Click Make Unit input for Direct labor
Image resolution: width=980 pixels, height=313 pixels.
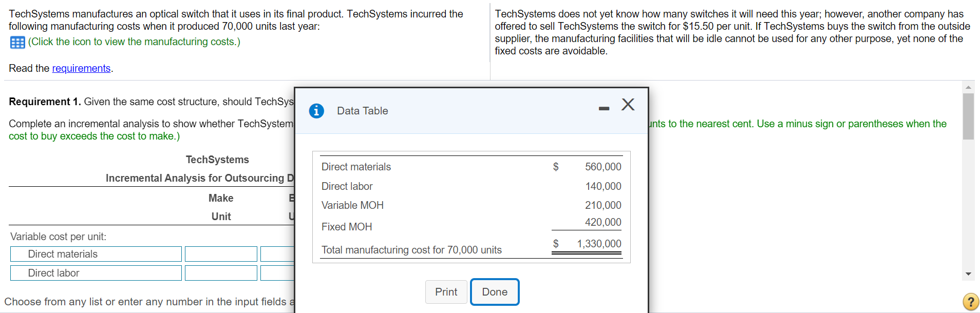coord(221,273)
